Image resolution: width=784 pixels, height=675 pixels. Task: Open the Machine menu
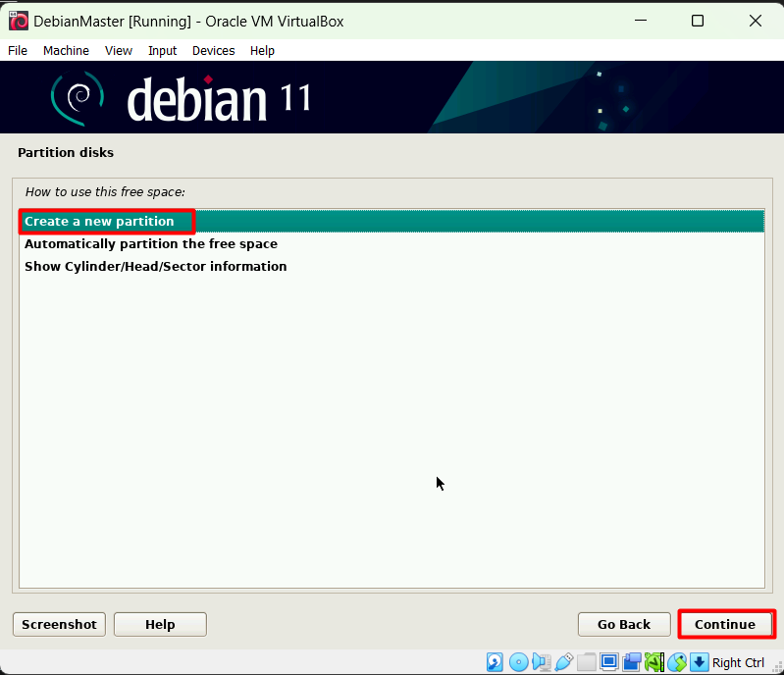point(66,50)
